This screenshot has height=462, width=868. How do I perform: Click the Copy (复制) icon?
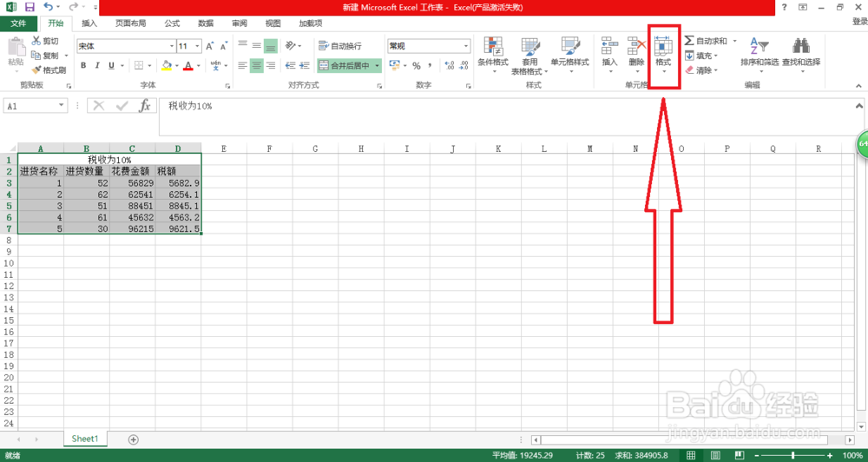pos(36,56)
